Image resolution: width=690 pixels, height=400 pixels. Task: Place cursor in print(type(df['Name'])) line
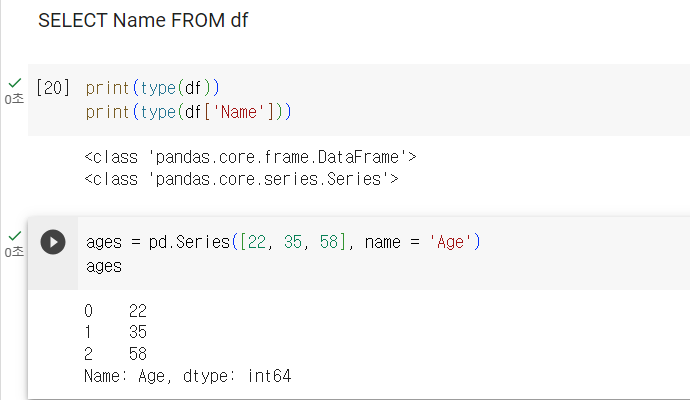coord(188,112)
